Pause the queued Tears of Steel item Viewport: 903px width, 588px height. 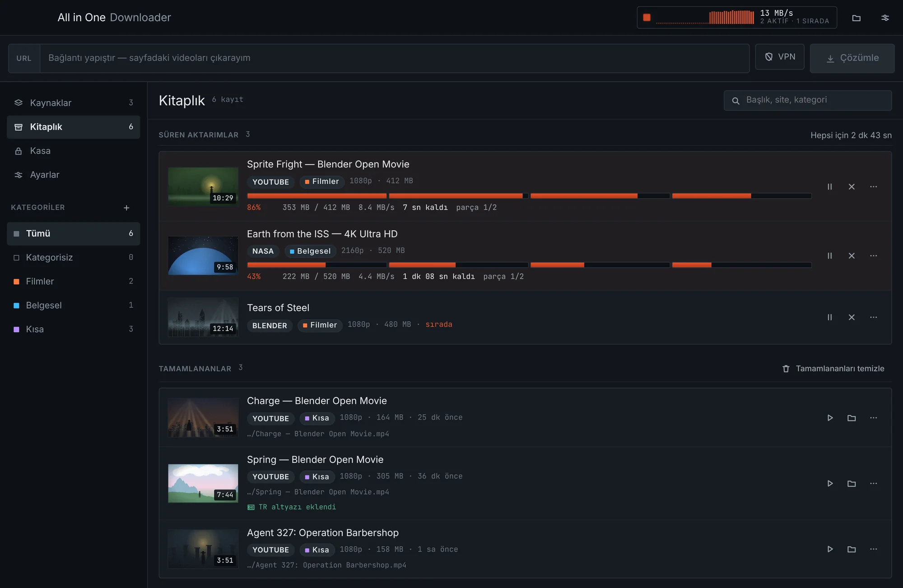coord(829,317)
